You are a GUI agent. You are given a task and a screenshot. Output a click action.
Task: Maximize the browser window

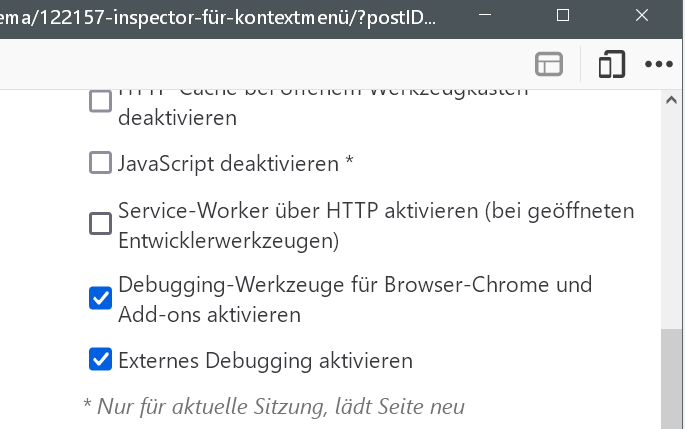(x=562, y=15)
